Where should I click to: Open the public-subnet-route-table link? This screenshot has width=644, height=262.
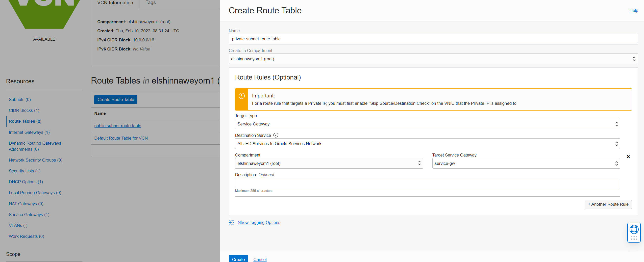point(117,126)
